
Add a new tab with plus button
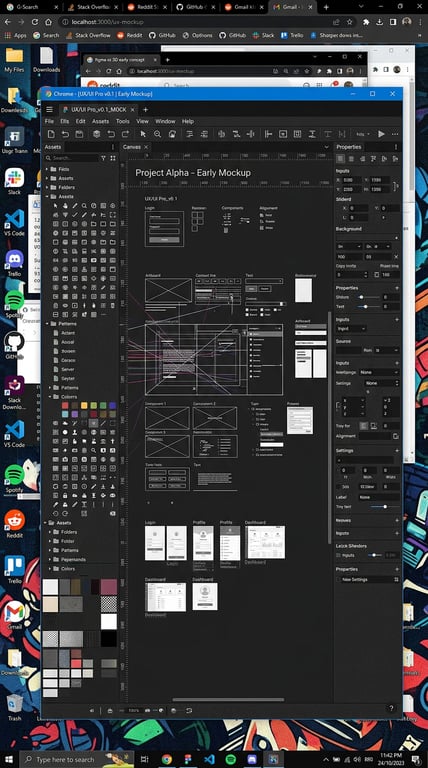tap(145, 109)
